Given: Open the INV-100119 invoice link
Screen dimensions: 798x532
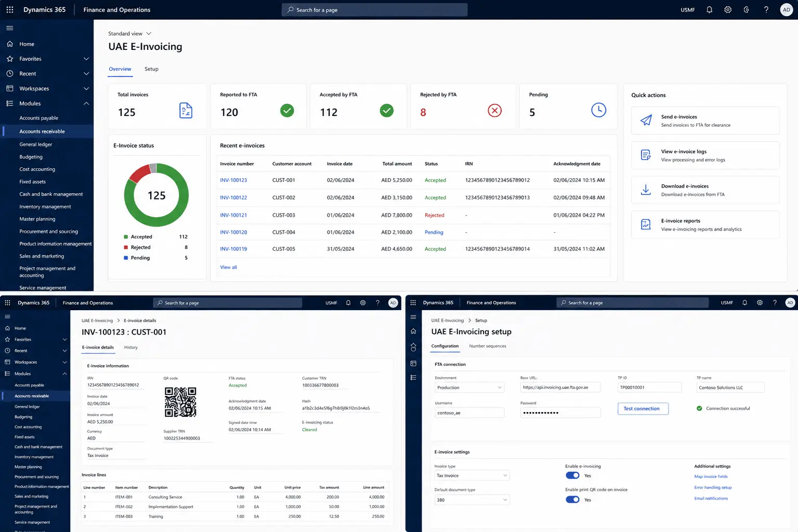Looking at the screenshot, I should click(233, 249).
